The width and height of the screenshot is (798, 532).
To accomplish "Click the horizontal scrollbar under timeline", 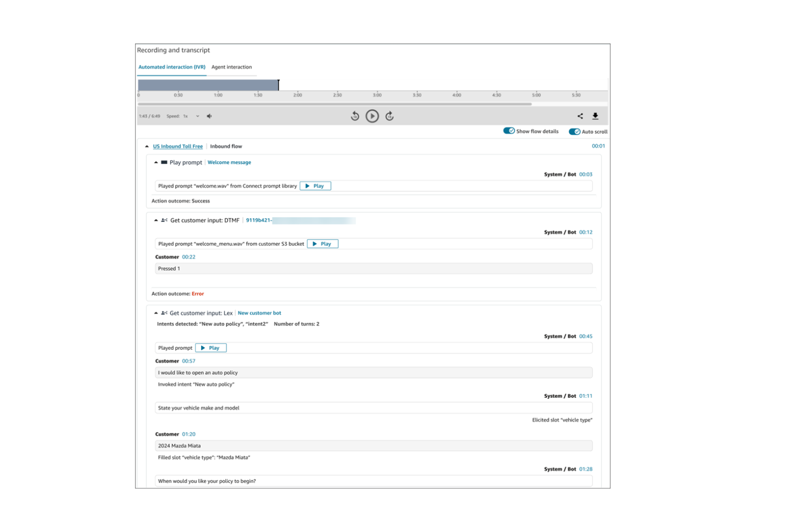I will [334, 104].
